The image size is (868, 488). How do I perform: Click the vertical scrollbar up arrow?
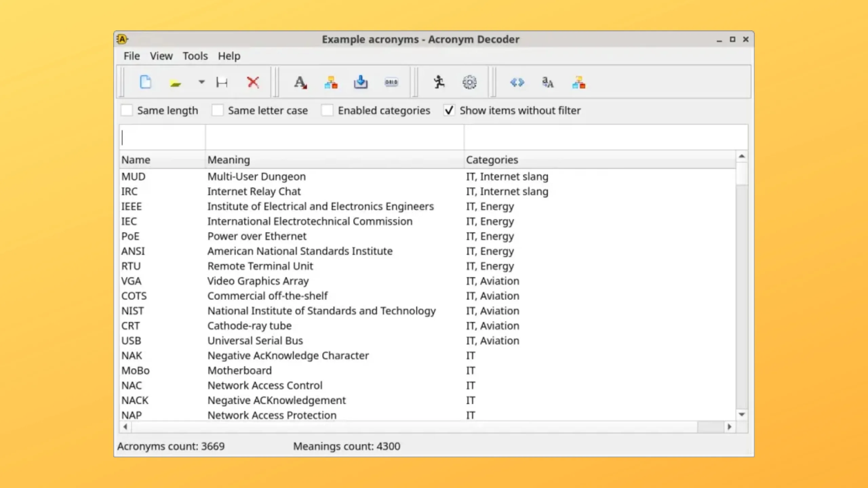click(742, 156)
